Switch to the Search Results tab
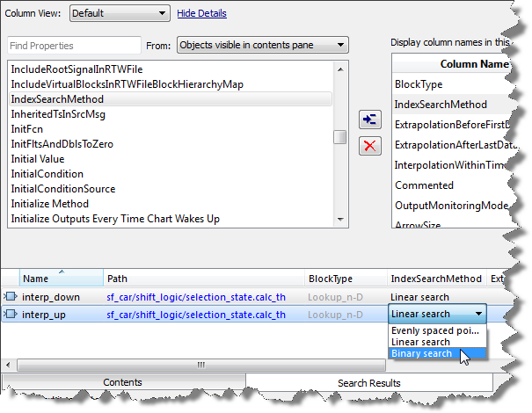The width and height of the screenshot is (532, 413). click(368, 383)
